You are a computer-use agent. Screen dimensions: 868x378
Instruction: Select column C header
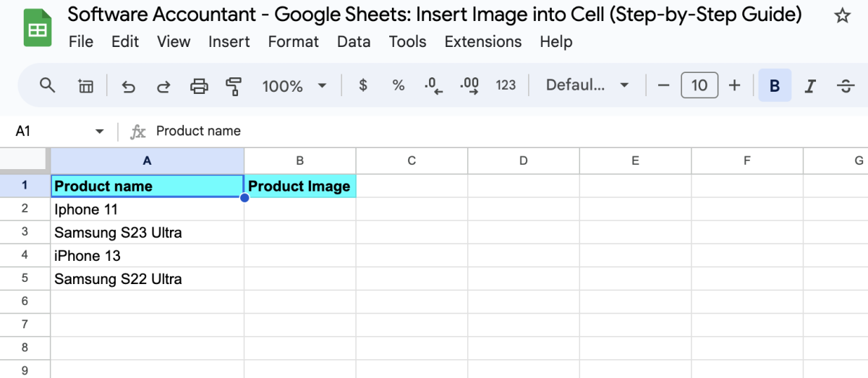tap(412, 160)
